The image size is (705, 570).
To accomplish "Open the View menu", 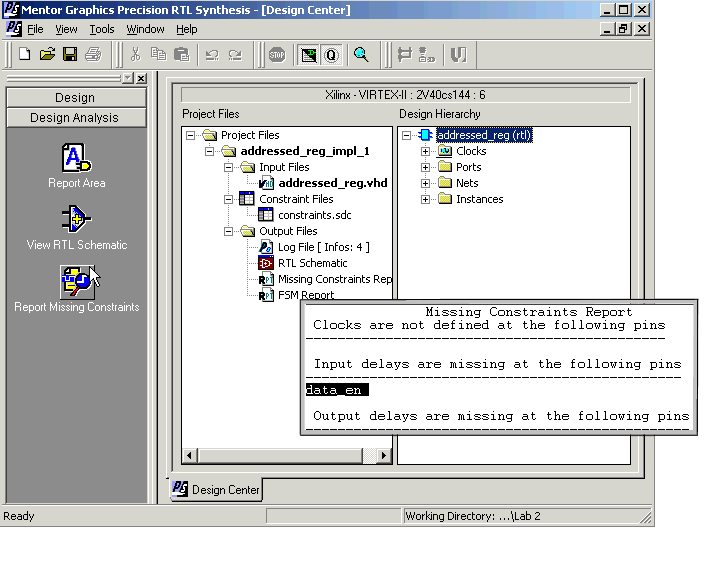I will [x=66, y=29].
